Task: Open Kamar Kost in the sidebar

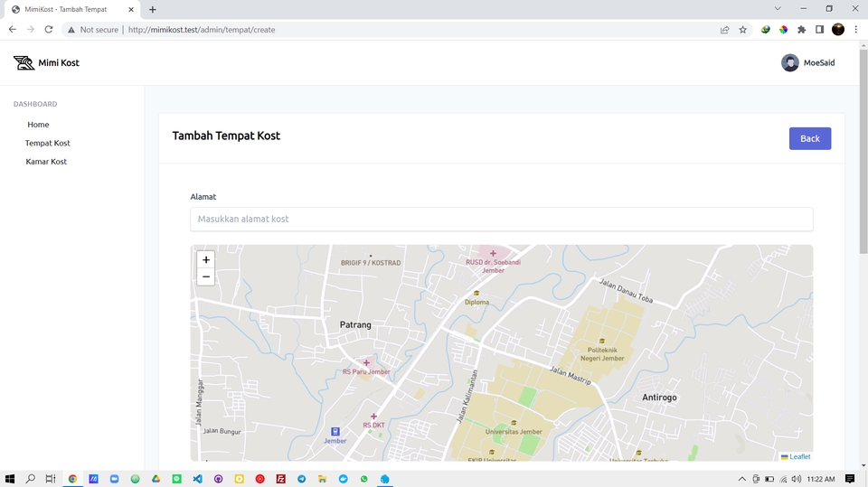Action: 46,162
